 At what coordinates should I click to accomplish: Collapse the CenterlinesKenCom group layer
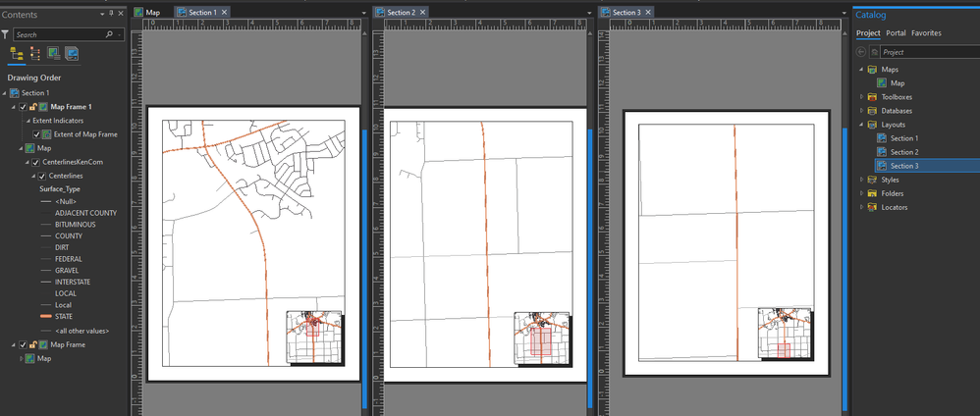(x=27, y=163)
